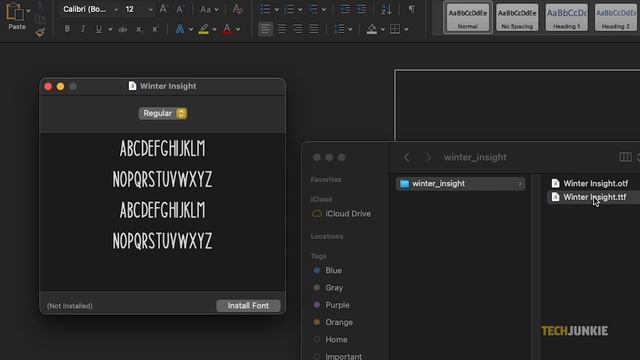Click the Shading paint bucket icon
This screenshot has height=360, width=640.
pyautogui.click(x=371, y=29)
